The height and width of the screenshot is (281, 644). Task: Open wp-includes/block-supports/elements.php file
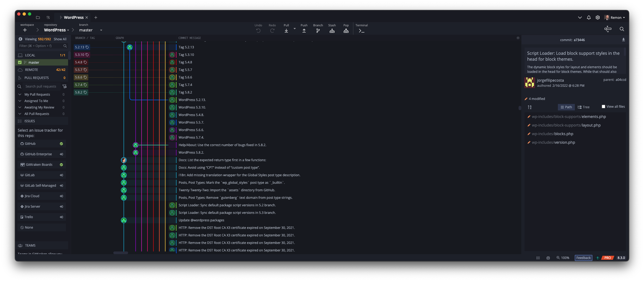pos(568,117)
